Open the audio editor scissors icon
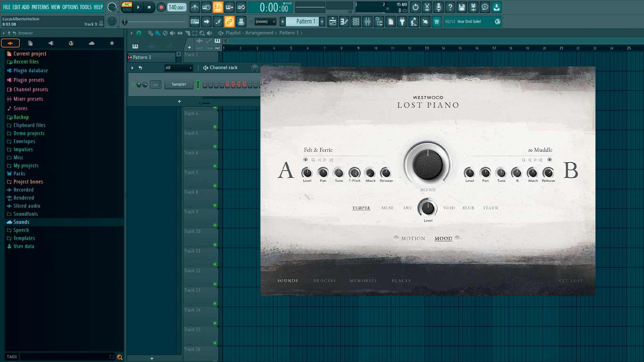 tap(427, 7)
